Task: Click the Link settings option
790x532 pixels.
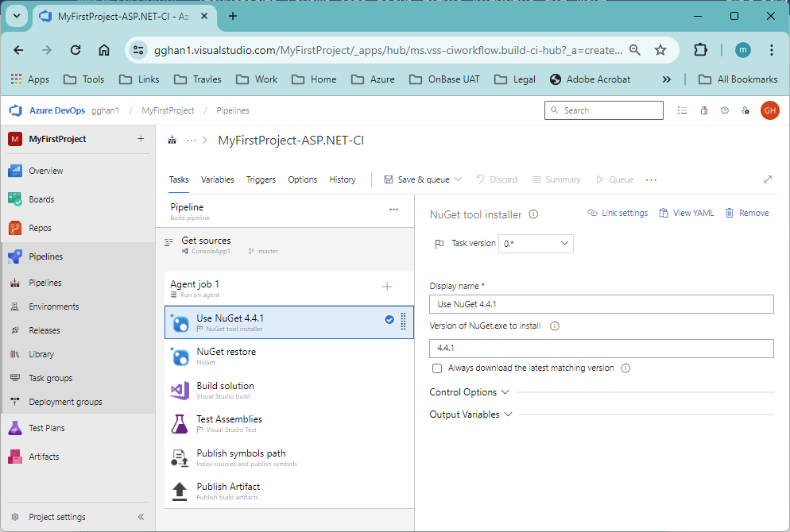Action: pos(618,212)
